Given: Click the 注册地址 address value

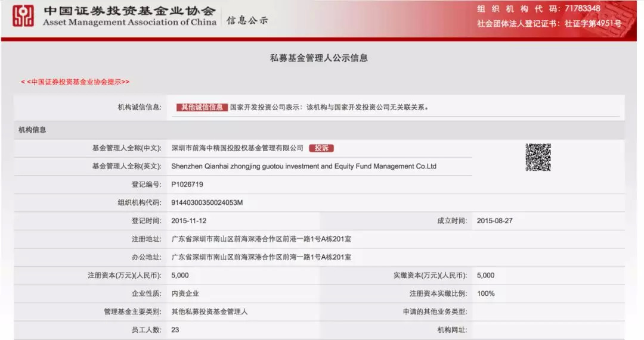Looking at the screenshot, I should (261, 239).
